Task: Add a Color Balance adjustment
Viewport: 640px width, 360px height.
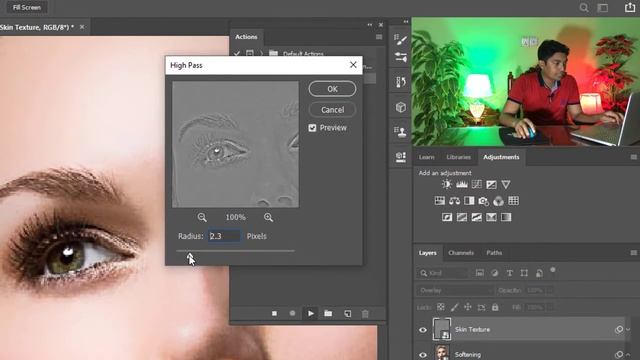Action: click(x=454, y=201)
